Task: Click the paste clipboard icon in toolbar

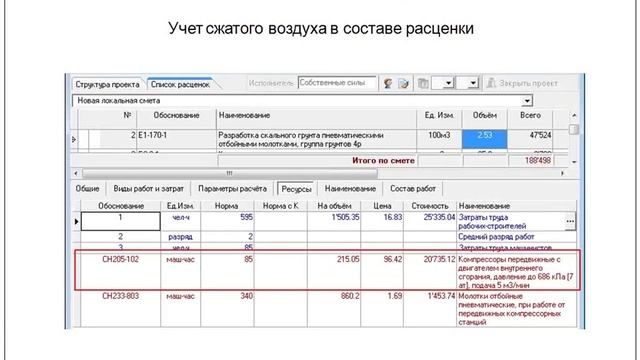Action: 423,84
